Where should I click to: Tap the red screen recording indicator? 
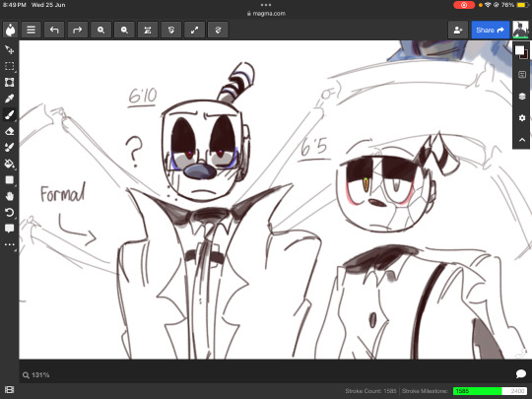click(x=464, y=5)
